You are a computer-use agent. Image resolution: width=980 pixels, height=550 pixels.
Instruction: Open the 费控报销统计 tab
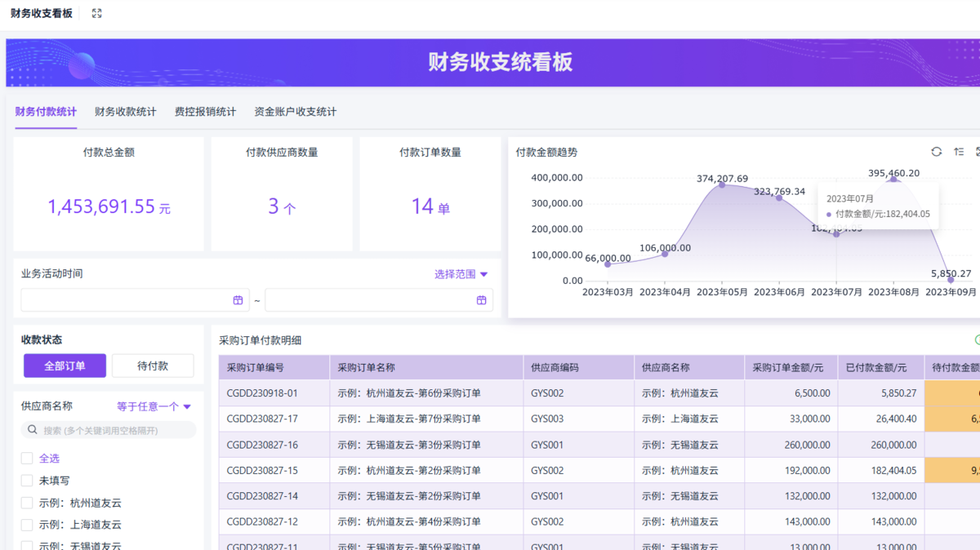[x=205, y=112]
